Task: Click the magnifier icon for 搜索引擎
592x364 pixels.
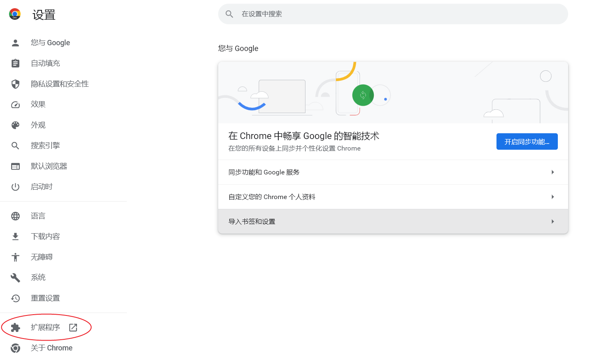Action: tap(16, 146)
